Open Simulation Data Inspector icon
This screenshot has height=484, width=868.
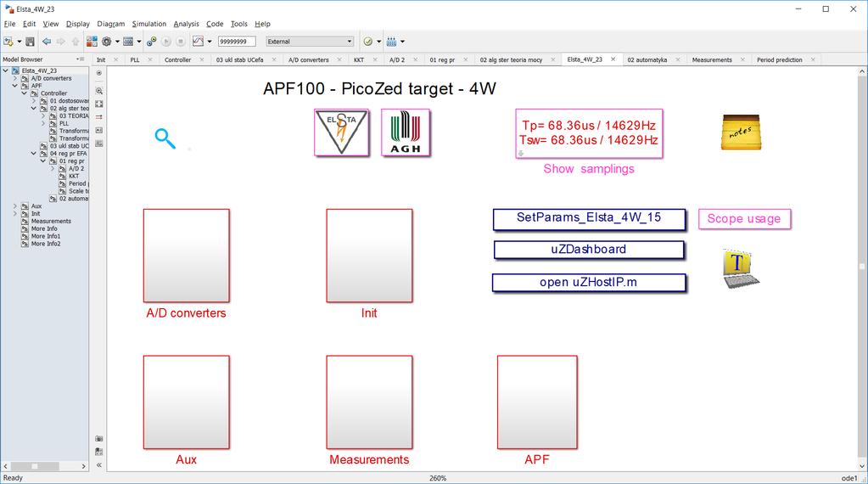pyautogui.click(x=199, y=42)
